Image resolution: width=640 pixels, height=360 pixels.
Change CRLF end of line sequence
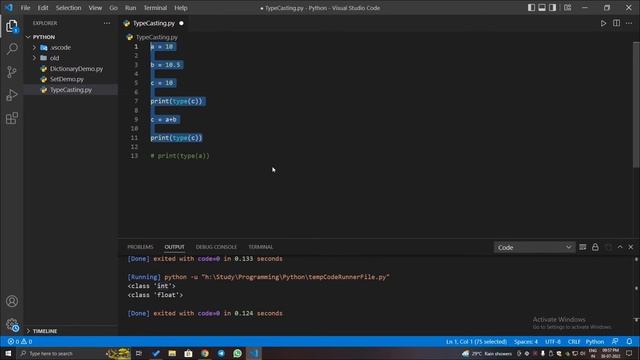[x=573, y=341]
